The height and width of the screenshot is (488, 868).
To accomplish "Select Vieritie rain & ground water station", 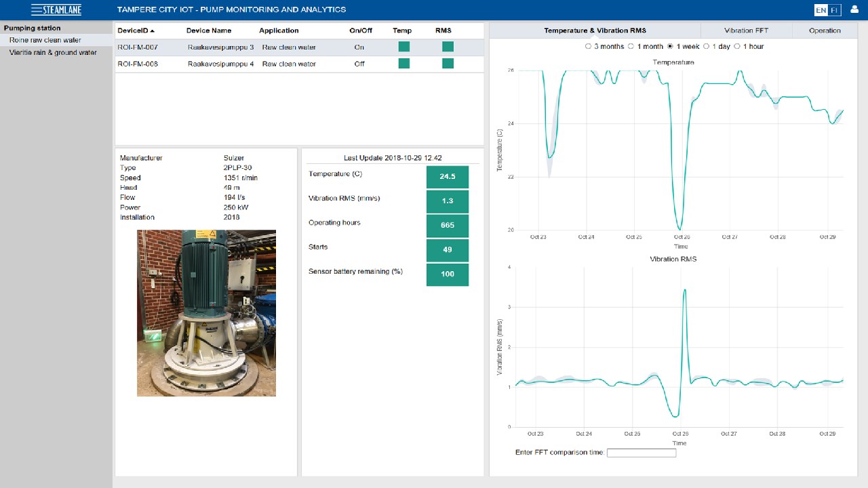I will pyautogui.click(x=53, y=52).
